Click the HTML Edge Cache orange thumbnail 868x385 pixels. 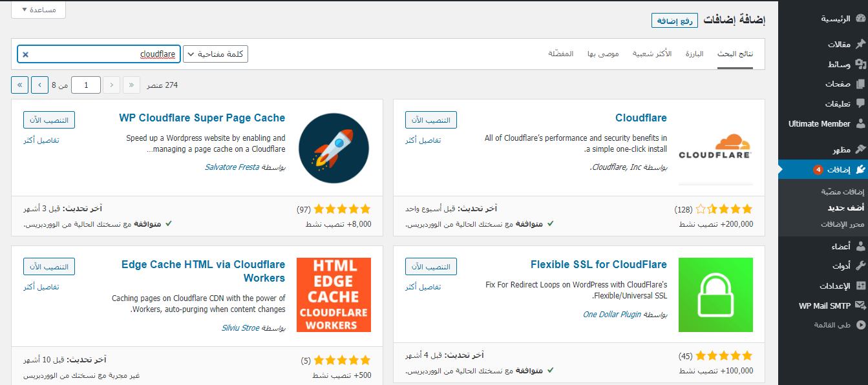pyautogui.click(x=333, y=295)
